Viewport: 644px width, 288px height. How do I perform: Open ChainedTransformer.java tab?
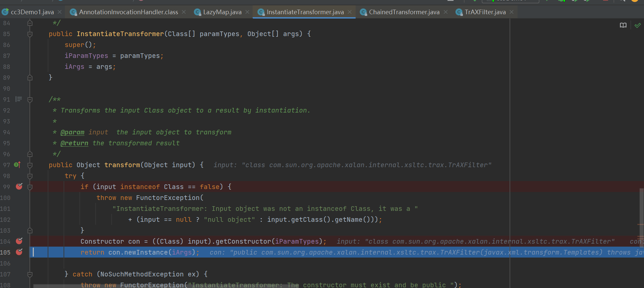pyautogui.click(x=404, y=12)
